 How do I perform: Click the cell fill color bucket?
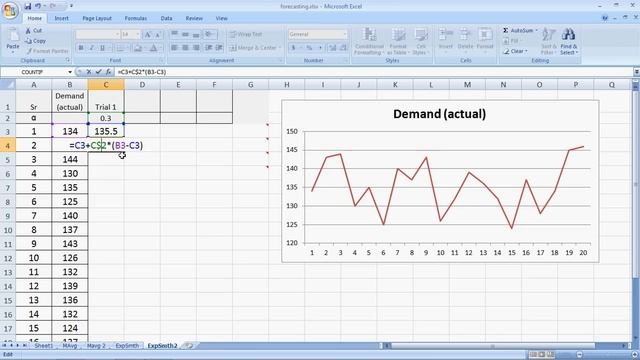pyautogui.click(x=138, y=48)
